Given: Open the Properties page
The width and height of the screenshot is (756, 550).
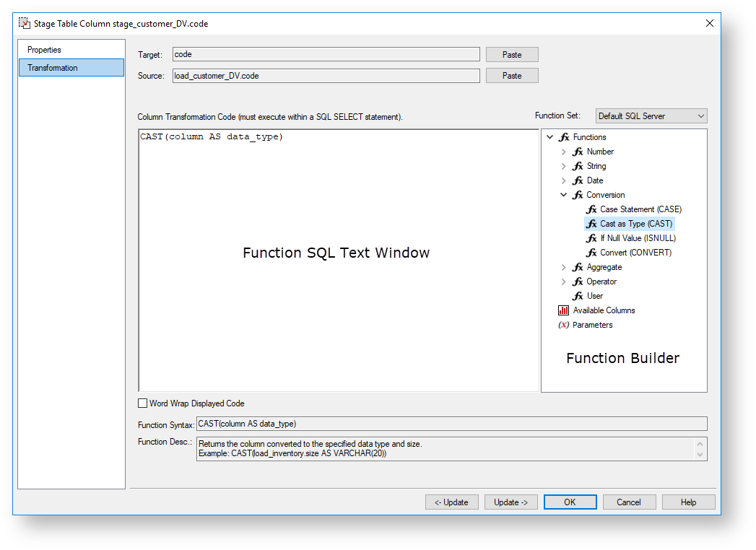Looking at the screenshot, I should coord(71,50).
